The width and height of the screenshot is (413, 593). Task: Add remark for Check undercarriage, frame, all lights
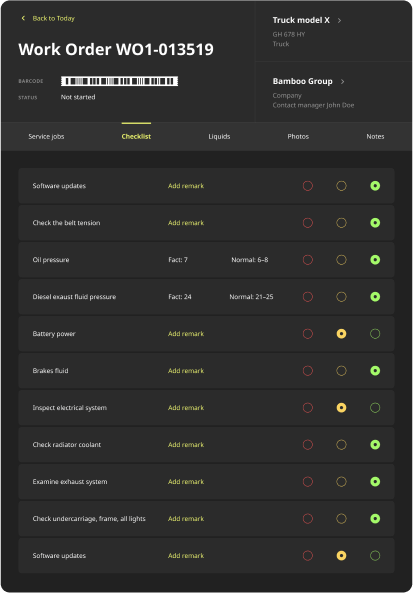point(186,519)
